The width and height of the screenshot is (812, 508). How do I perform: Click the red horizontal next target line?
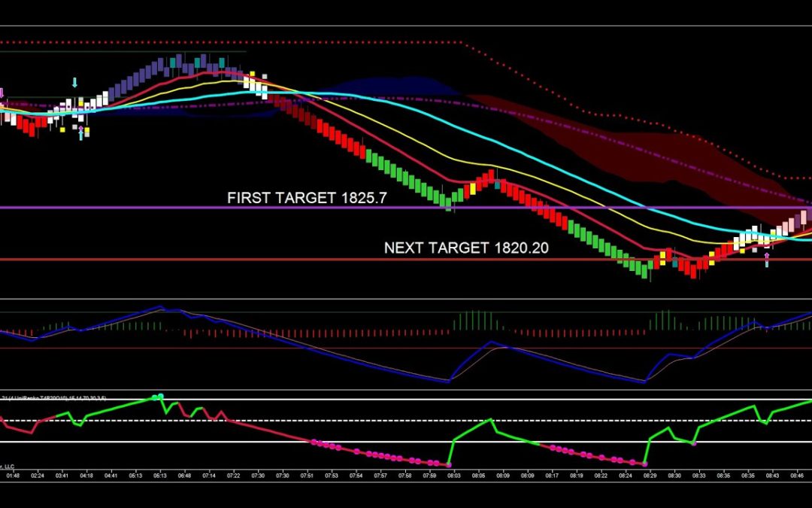226,259
